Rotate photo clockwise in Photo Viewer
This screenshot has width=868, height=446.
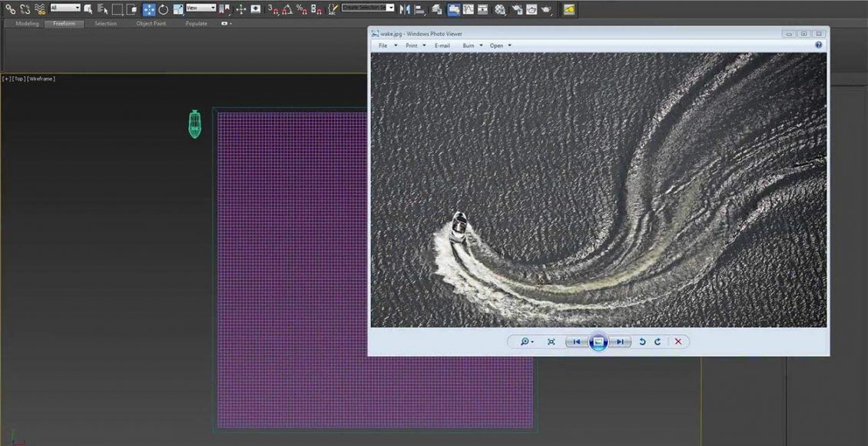658,341
